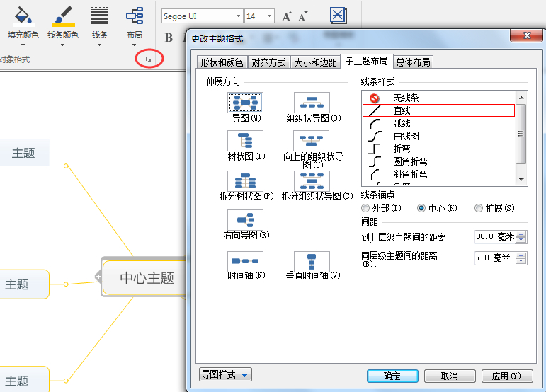The image size is (546, 392).
Task: Open the Segoe UI font dropdown
Action: (x=238, y=16)
